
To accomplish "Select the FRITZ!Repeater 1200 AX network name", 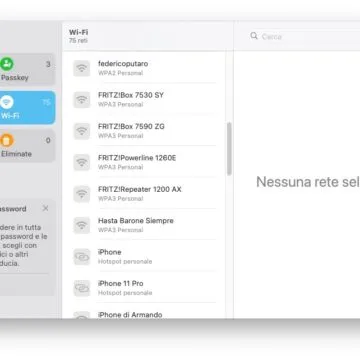I will [140, 189].
